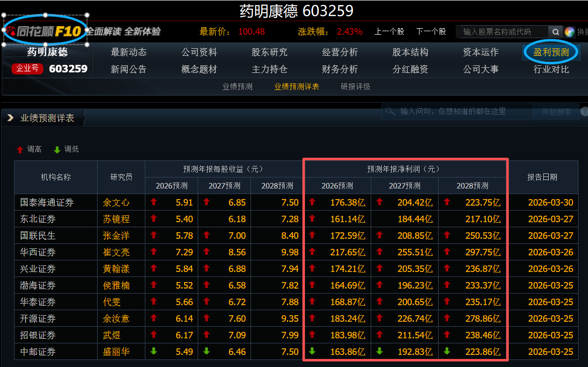Open the 最新动态 tab
Screen dimensions: 588x367
[129, 52]
